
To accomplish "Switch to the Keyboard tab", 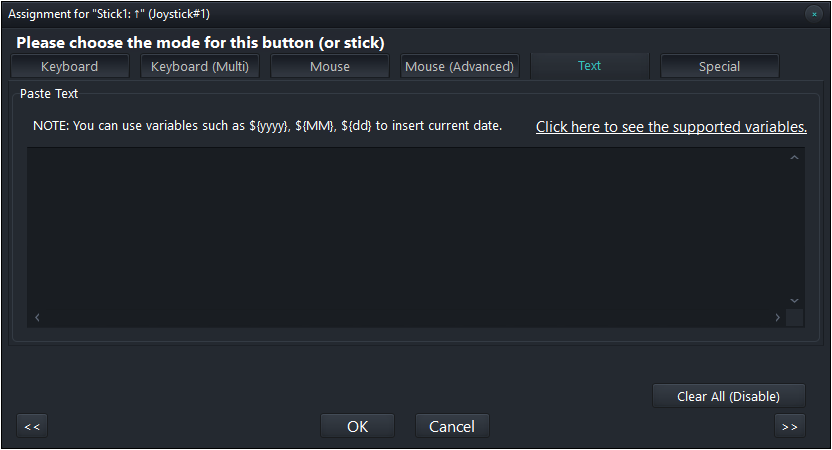I will [x=70, y=67].
